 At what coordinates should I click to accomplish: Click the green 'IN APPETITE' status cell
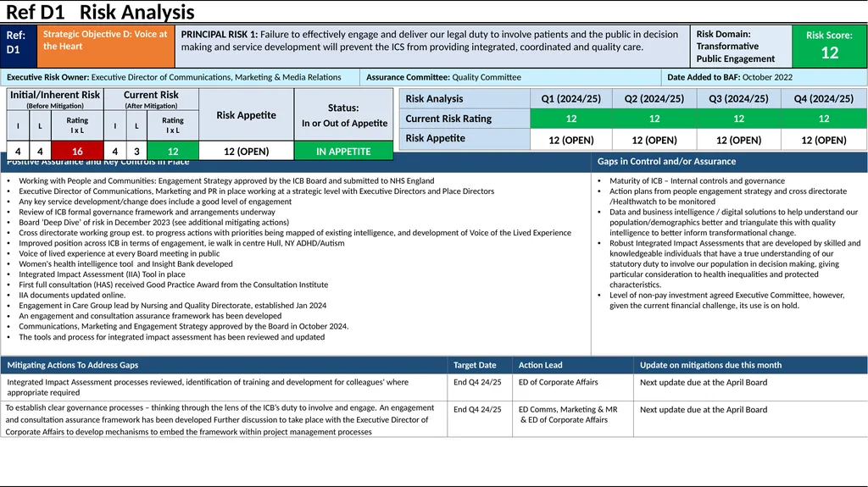343,151
